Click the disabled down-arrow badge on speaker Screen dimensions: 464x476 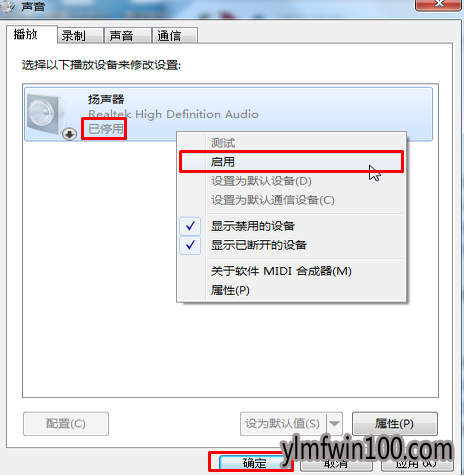coord(69,134)
